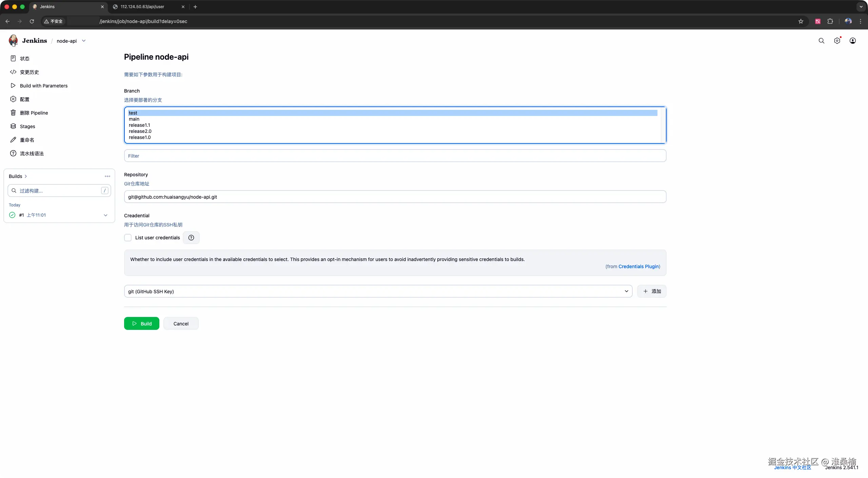Open Manage Jenkins gear icon
The height and width of the screenshot is (478, 868).
(x=837, y=41)
